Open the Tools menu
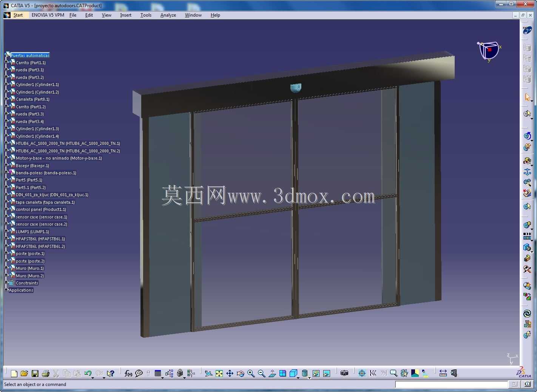This screenshot has width=537, height=392. pyautogui.click(x=146, y=15)
